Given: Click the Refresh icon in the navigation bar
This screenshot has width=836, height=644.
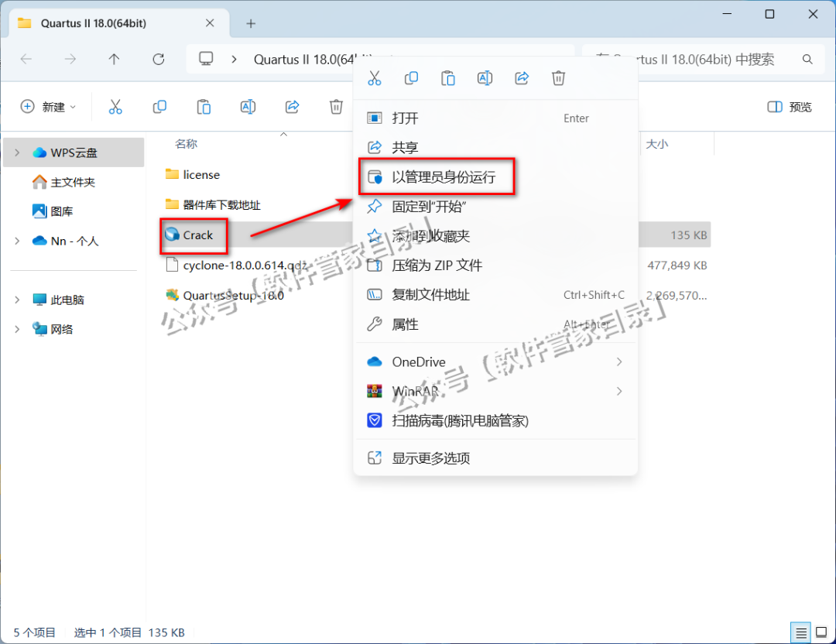Looking at the screenshot, I should (x=158, y=59).
